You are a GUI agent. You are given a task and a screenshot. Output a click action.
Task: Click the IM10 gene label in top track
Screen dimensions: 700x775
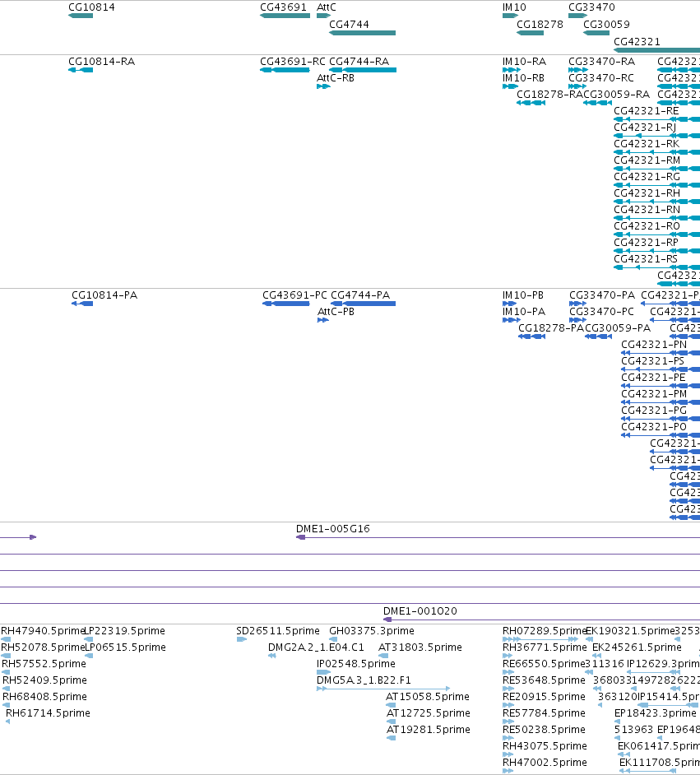[514, 7]
